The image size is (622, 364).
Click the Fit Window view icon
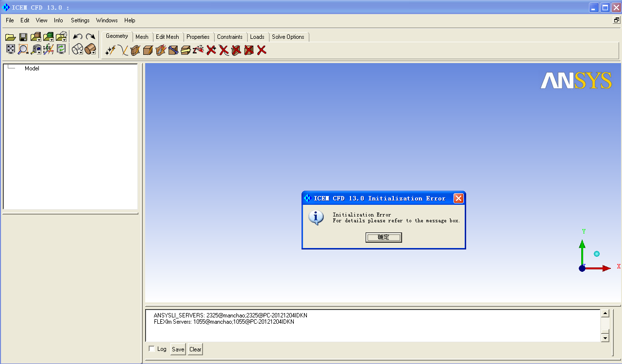point(11,49)
